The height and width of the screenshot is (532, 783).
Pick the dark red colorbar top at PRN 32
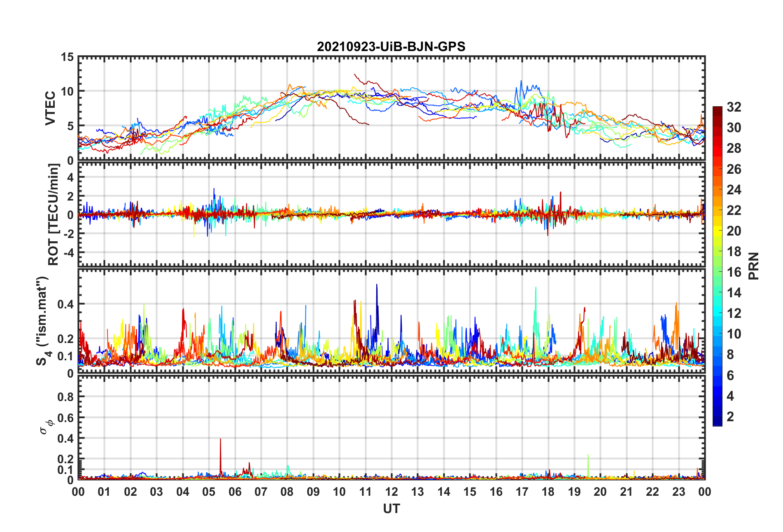tap(717, 109)
